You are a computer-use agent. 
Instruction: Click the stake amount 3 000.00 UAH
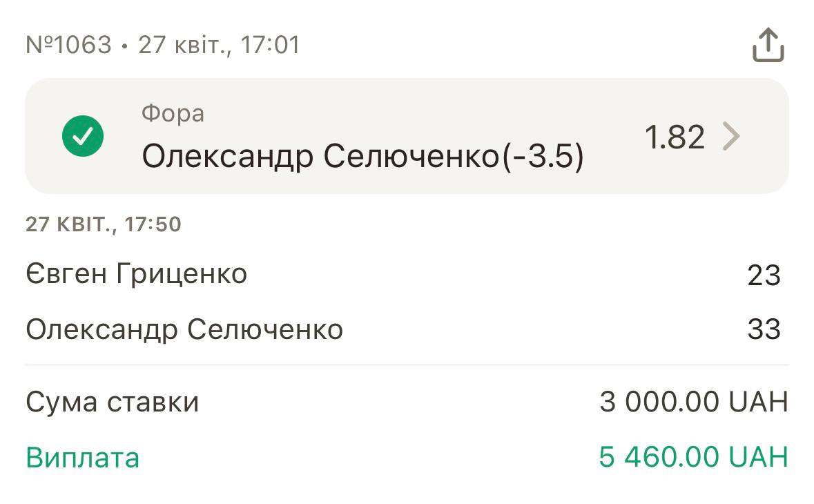693,402
